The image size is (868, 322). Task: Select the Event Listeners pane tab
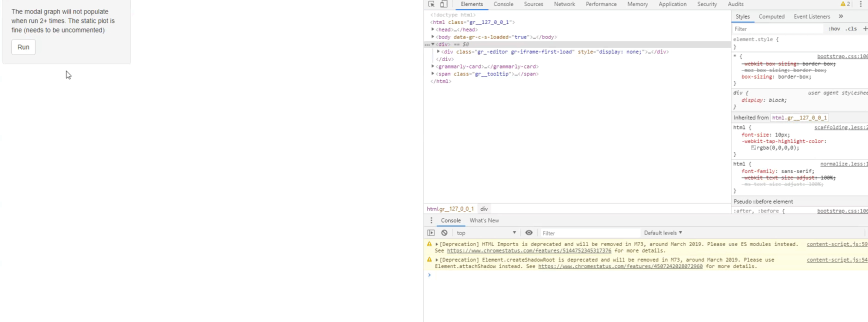click(x=811, y=16)
